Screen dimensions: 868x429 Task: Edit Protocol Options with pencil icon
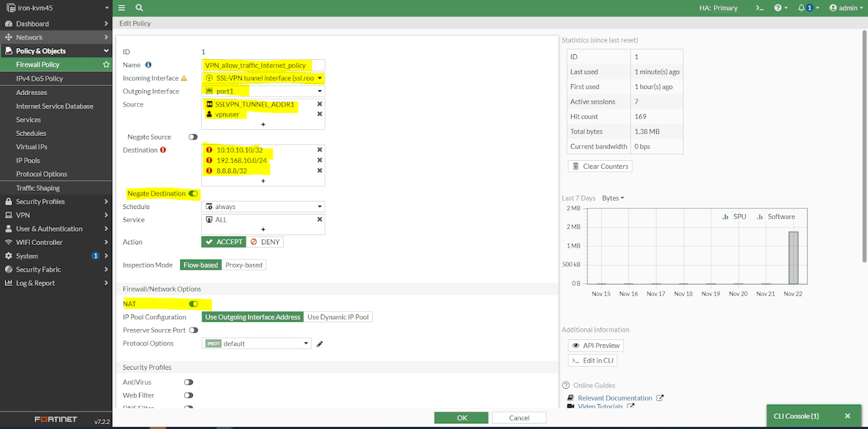pos(320,344)
